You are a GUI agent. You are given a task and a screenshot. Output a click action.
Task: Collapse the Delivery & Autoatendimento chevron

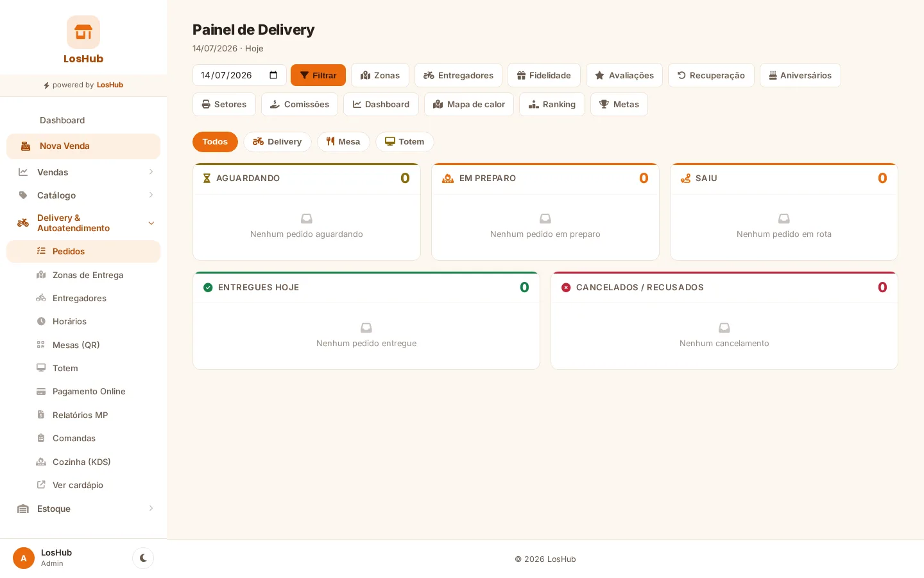(151, 223)
